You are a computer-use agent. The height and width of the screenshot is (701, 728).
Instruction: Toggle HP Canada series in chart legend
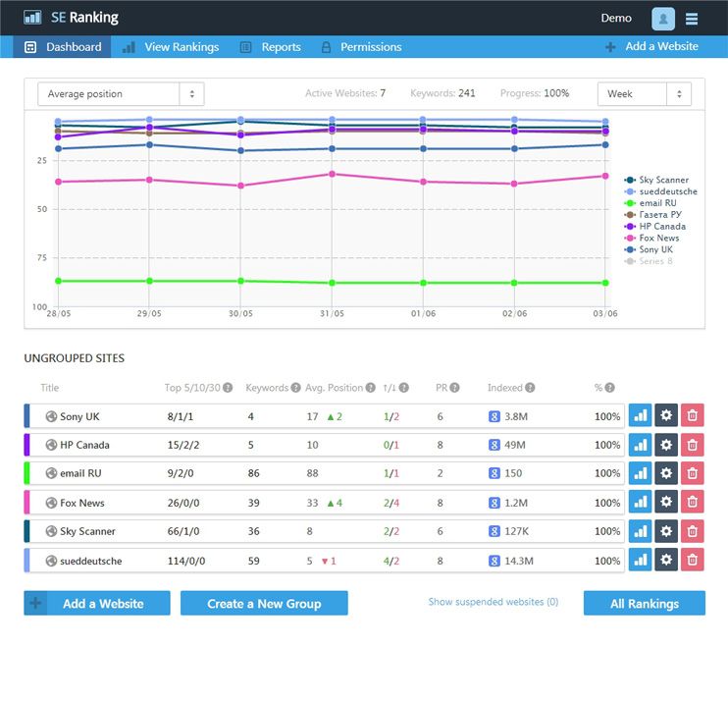pyautogui.click(x=654, y=226)
